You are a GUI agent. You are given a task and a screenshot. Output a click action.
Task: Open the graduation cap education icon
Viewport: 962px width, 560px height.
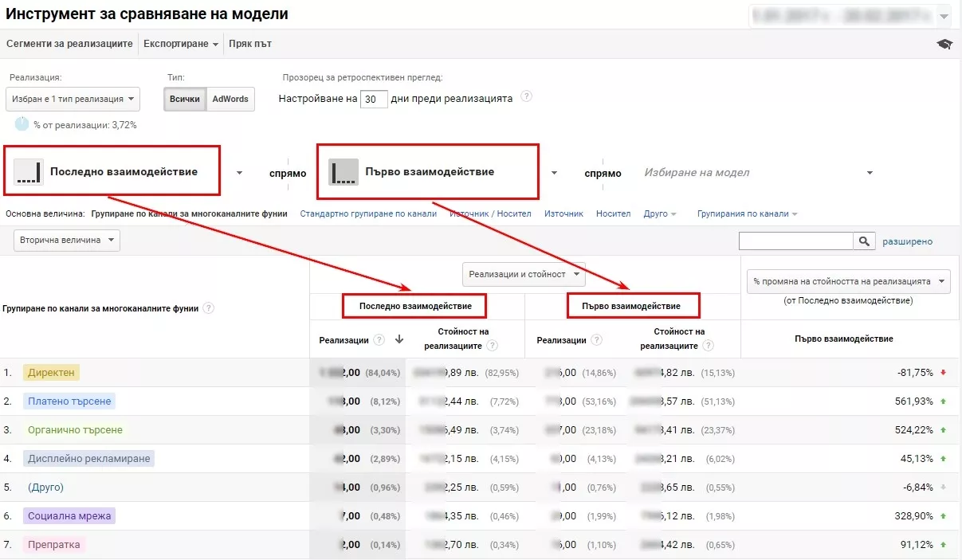pyautogui.click(x=944, y=44)
